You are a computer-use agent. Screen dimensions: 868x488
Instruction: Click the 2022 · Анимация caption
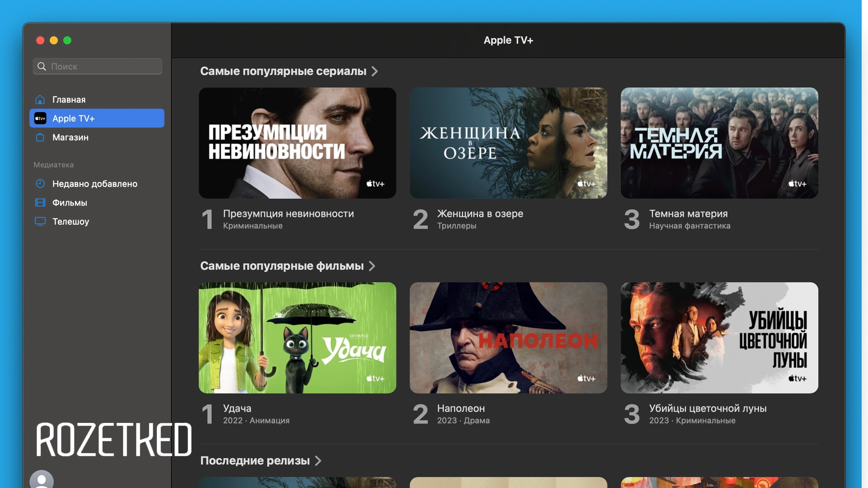[x=256, y=421]
